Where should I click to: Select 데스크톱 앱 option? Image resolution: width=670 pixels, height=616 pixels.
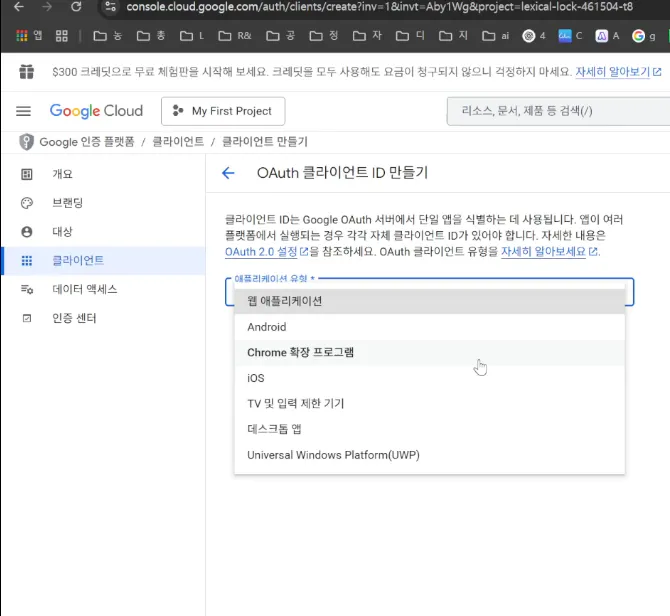(x=429, y=429)
